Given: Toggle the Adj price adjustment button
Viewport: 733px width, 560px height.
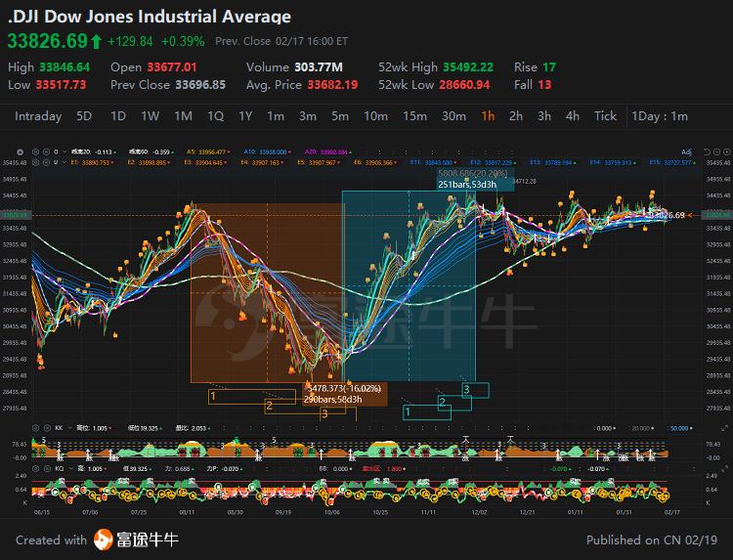Looking at the screenshot, I should click(686, 152).
